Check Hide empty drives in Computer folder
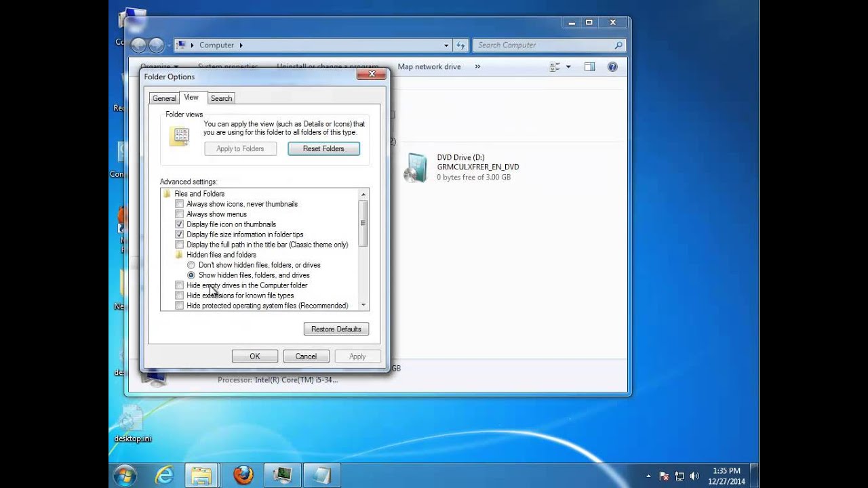Viewport: 868px width, 488px height. point(180,285)
